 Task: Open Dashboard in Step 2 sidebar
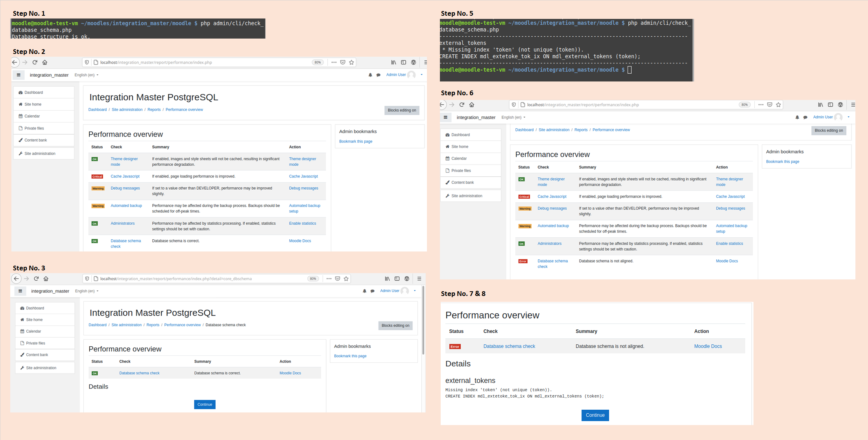pyautogui.click(x=44, y=92)
